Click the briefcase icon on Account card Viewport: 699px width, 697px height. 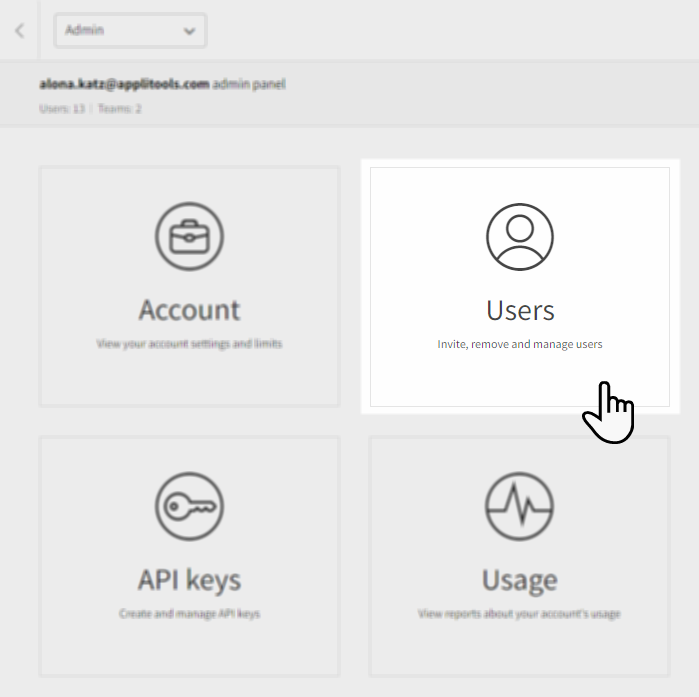tap(189, 237)
